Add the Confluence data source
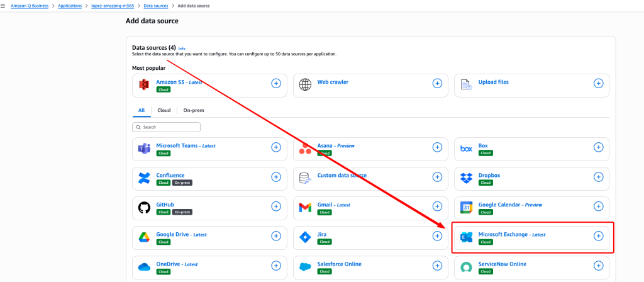 coord(275,177)
